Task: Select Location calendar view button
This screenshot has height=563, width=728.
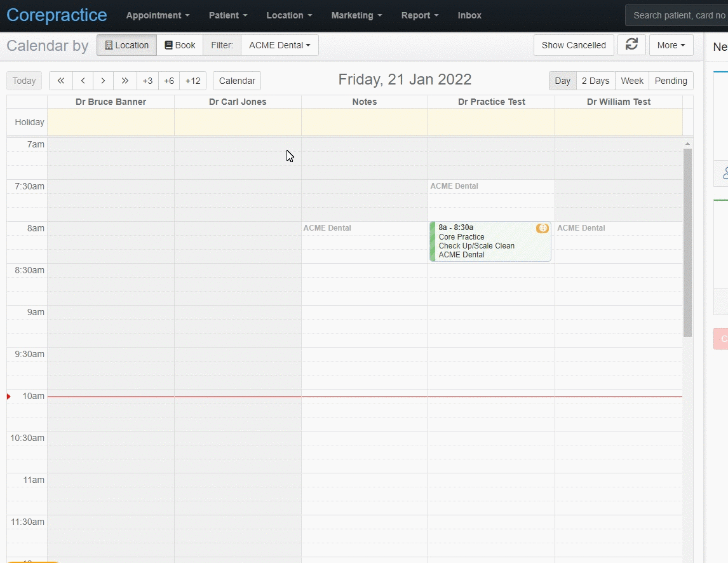Action: click(127, 45)
